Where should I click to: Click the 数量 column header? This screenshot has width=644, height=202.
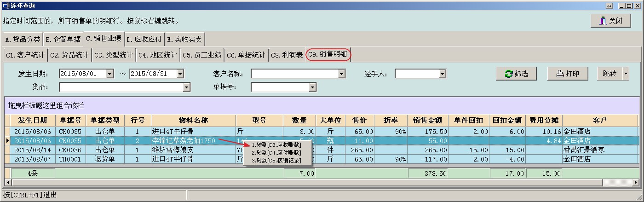point(299,121)
